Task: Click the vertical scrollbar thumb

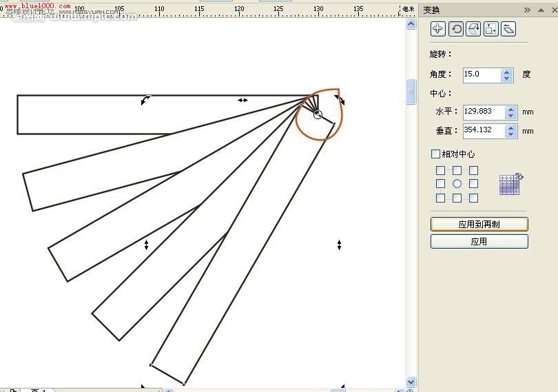Action: 411,90
